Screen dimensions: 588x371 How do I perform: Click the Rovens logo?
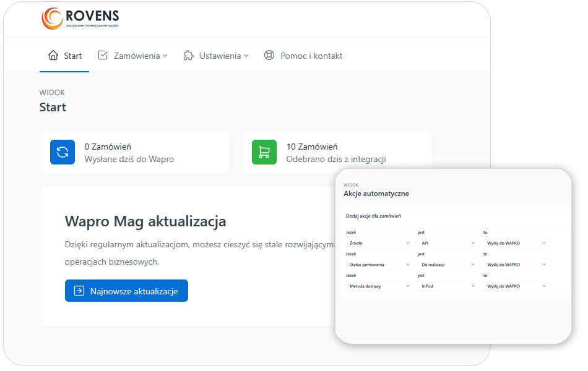(x=80, y=18)
